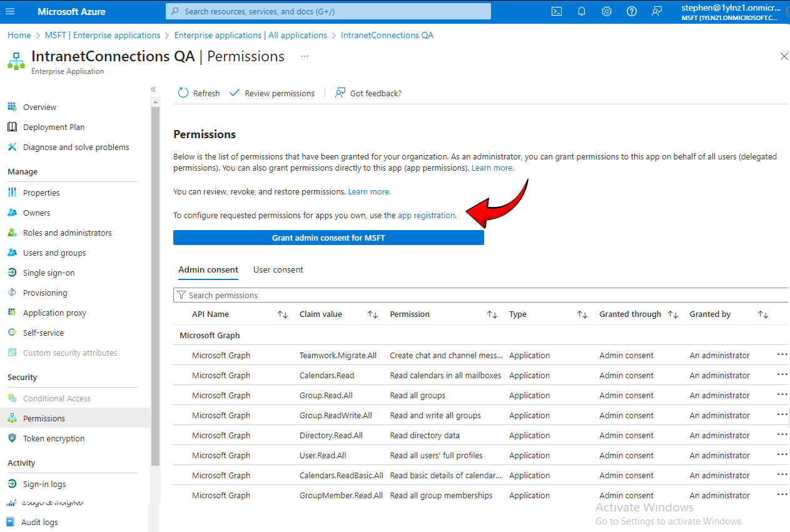Click the Overview sidebar icon
Viewport: 790px width, 532px height.
point(12,107)
